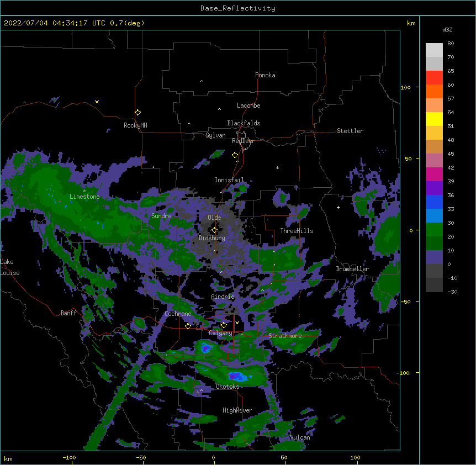Click the Drumheller city label
This screenshot has width=476, height=465.
(x=352, y=269)
